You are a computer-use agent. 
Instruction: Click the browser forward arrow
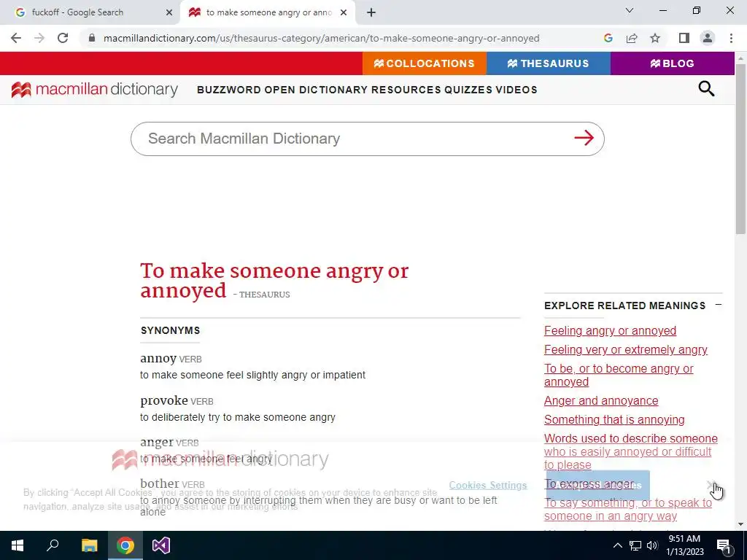pos(39,38)
